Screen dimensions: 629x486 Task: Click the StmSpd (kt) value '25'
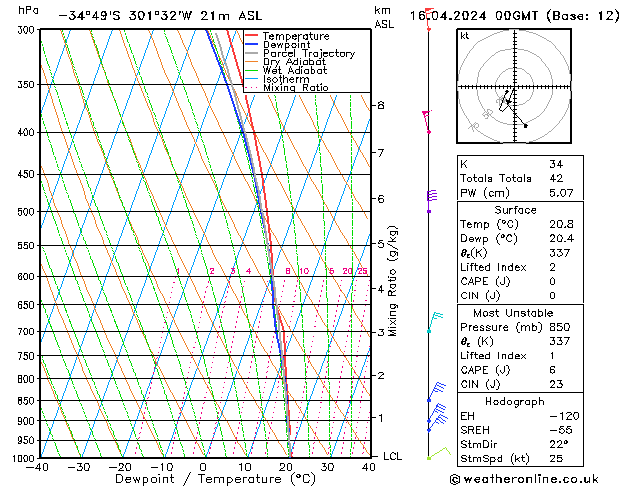[556, 458]
